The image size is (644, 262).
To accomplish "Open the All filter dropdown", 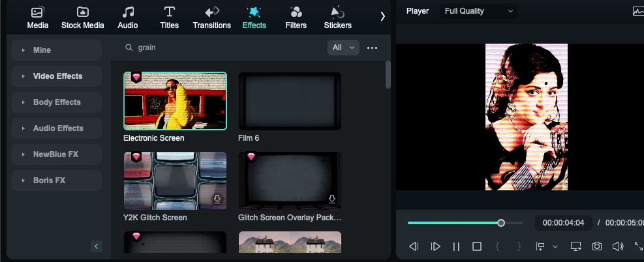I will (x=343, y=48).
